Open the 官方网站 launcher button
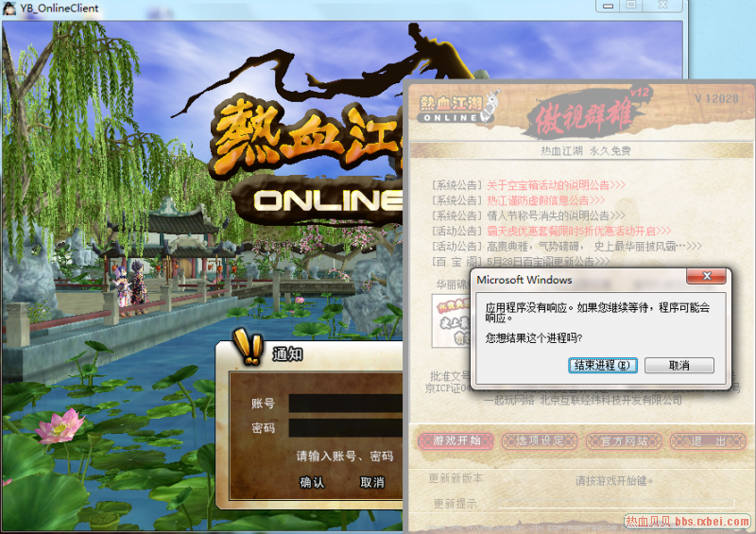This screenshot has height=534, width=756. [x=617, y=441]
